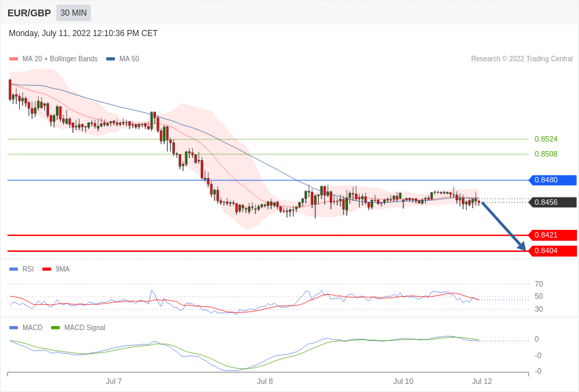The height and width of the screenshot is (392, 579).
Task: Click the RSI 70 axis value
Action: [x=539, y=284]
